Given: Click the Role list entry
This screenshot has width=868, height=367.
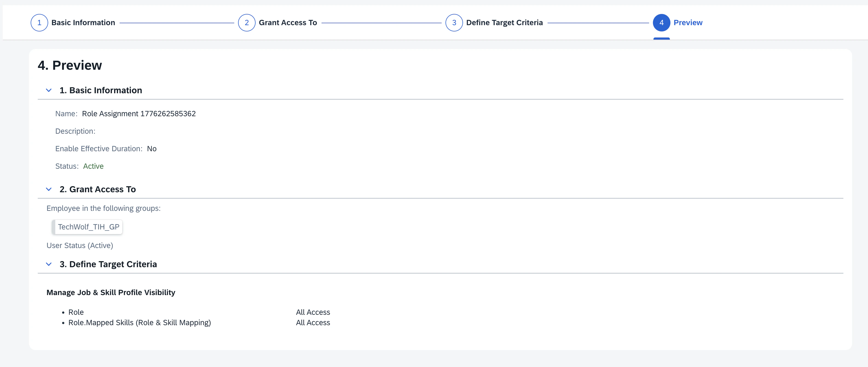Looking at the screenshot, I should click(x=76, y=312).
